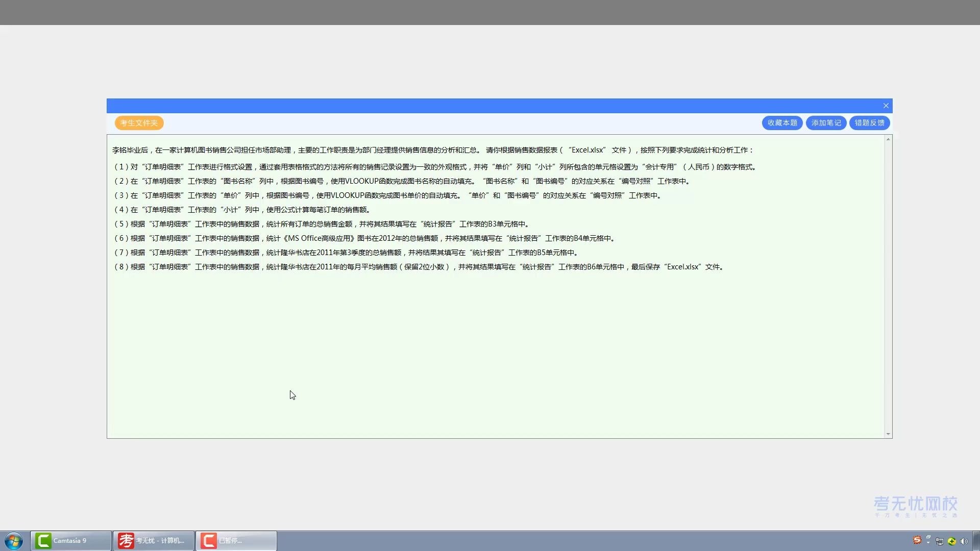Close the question dialog with X
Image resolution: width=980 pixels, height=551 pixels.
pyautogui.click(x=886, y=106)
